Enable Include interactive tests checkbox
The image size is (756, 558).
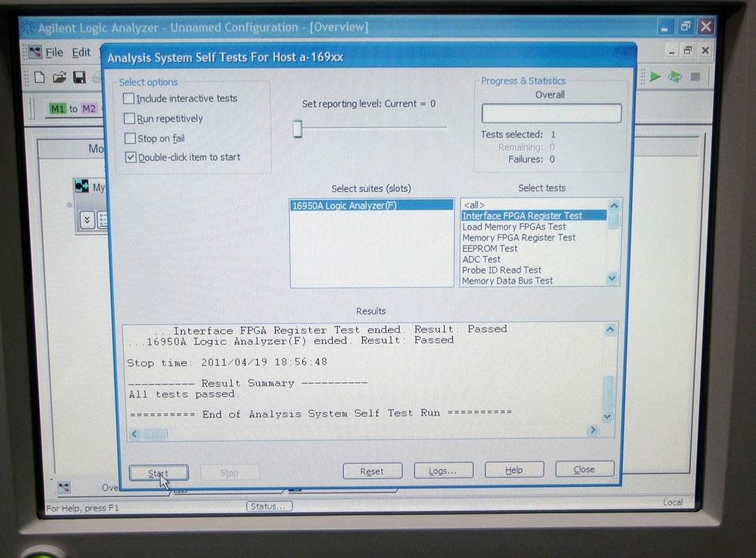tap(129, 99)
